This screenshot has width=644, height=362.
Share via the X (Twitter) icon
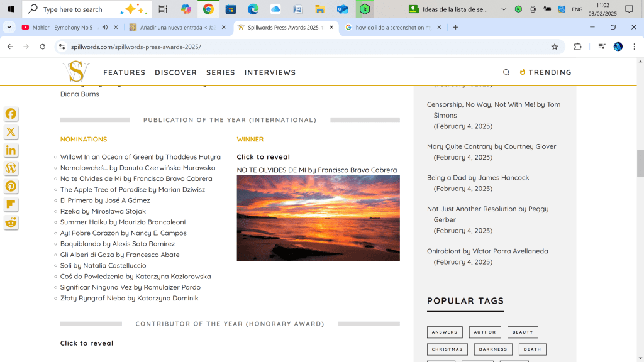coord(11,132)
